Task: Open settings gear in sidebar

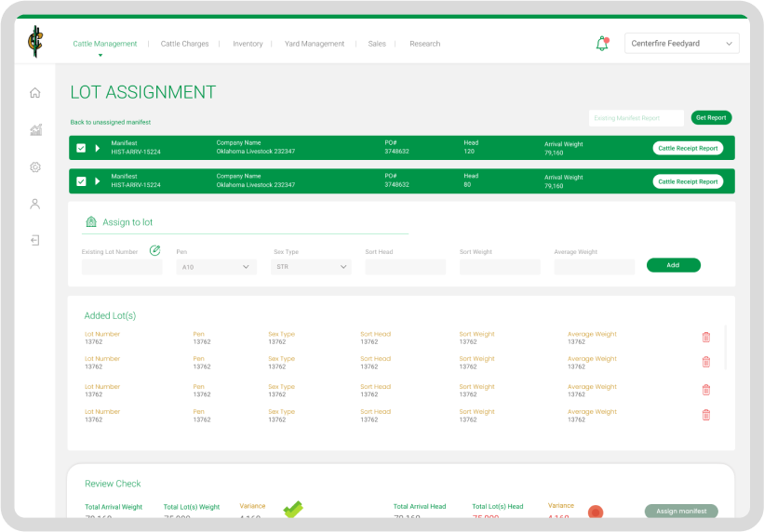Action: pyautogui.click(x=35, y=167)
